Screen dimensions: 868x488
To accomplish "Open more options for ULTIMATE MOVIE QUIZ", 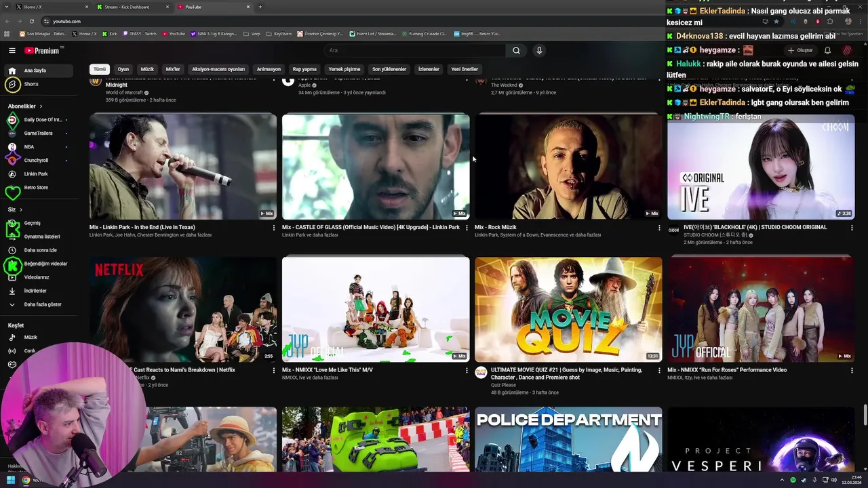I will coord(659,371).
